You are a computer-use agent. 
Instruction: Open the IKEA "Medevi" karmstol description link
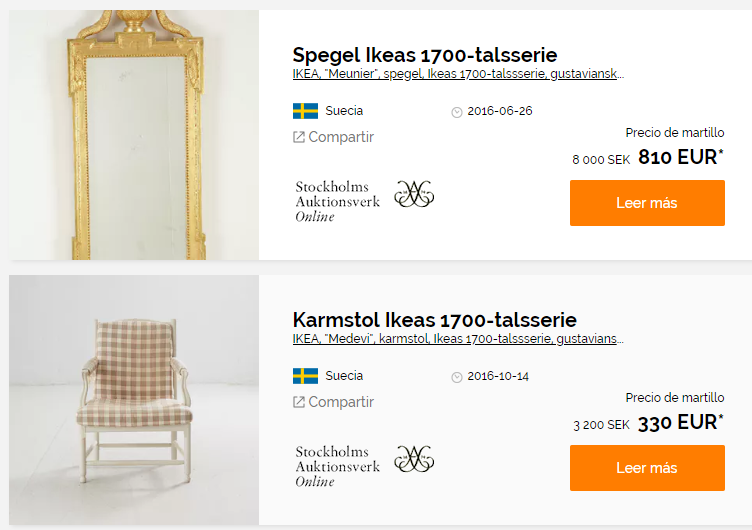(458, 339)
